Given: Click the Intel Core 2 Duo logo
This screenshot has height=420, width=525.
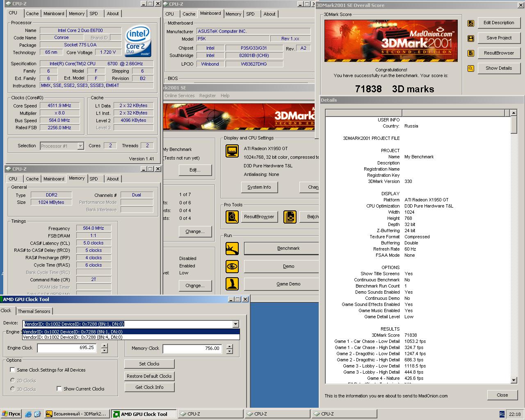Looking at the screenshot, I should (138, 42).
